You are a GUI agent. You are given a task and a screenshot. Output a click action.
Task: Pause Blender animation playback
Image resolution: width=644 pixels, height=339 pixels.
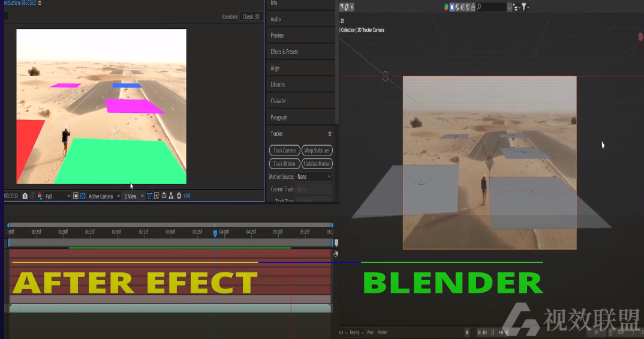pos(493,332)
